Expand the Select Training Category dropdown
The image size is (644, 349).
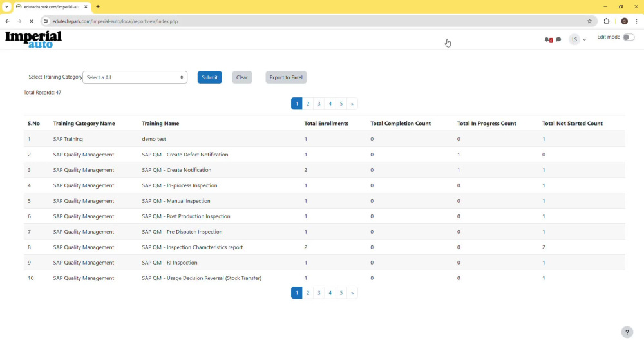[135, 77]
